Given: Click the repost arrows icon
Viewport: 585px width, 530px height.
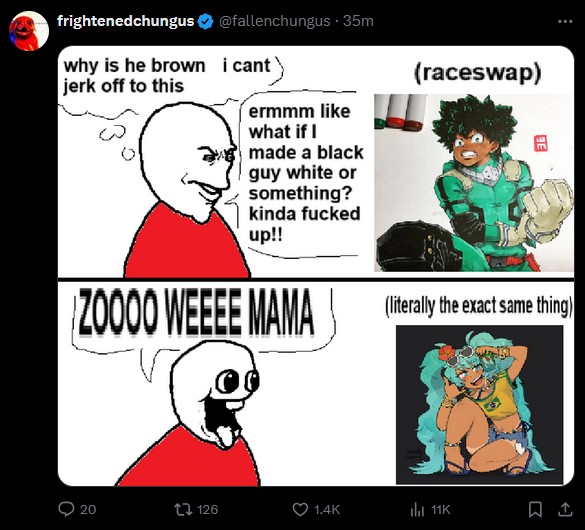Looking at the screenshot, I should pyautogui.click(x=183, y=509).
